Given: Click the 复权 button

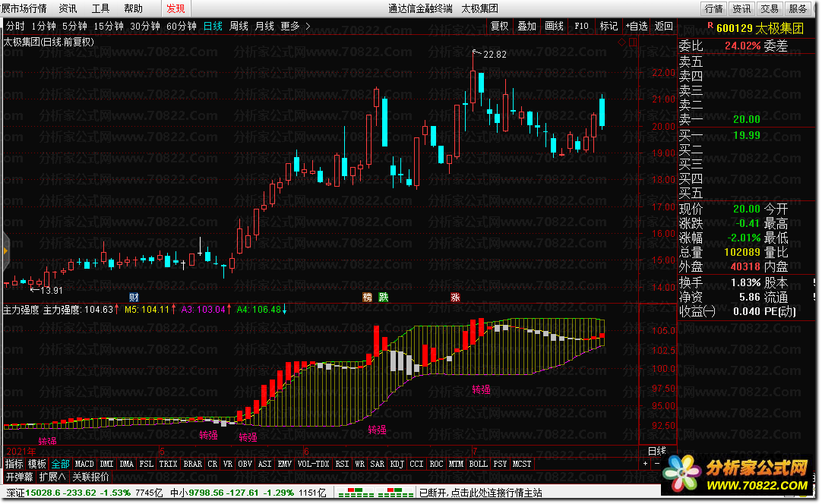Looking at the screenshot, I should point(499,26).
